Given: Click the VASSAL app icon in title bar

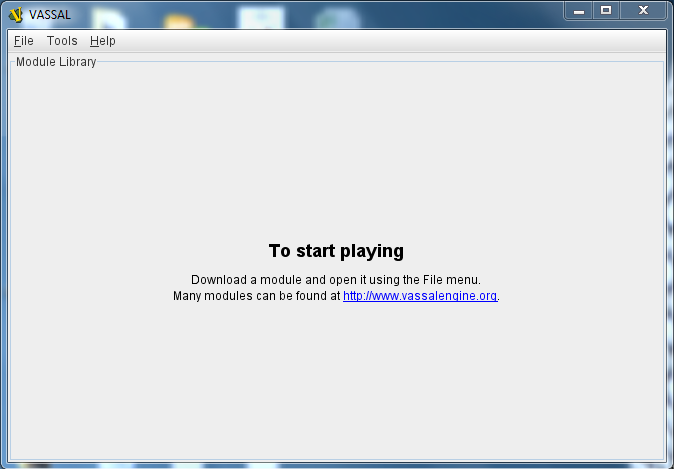Looking at the screenshot, I should [x=16, y=15].
